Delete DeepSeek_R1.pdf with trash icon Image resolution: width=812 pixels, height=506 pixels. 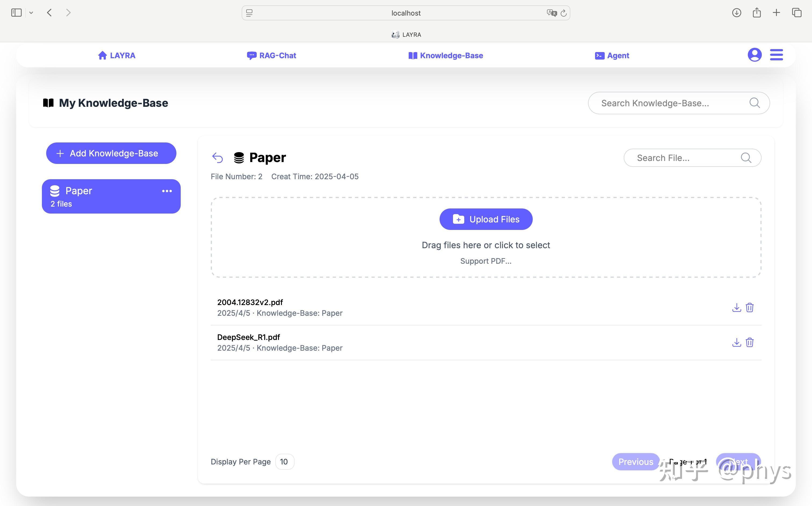(750, 342)
